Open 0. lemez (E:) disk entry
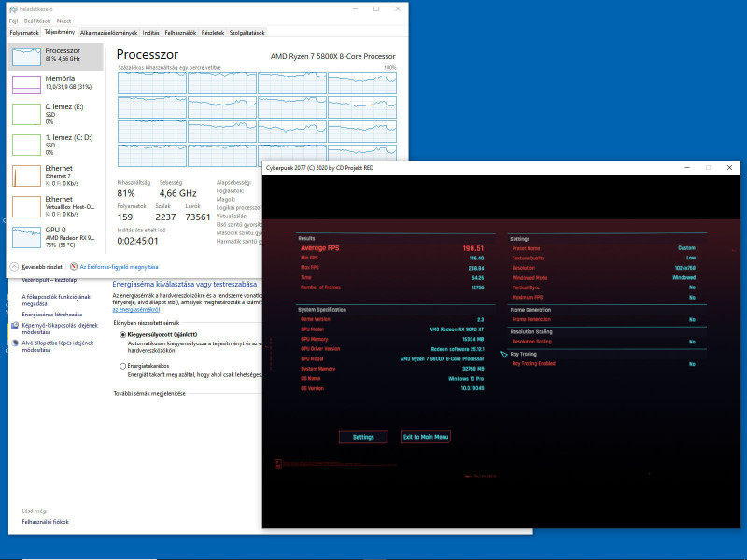 click(x=55, y=114)
